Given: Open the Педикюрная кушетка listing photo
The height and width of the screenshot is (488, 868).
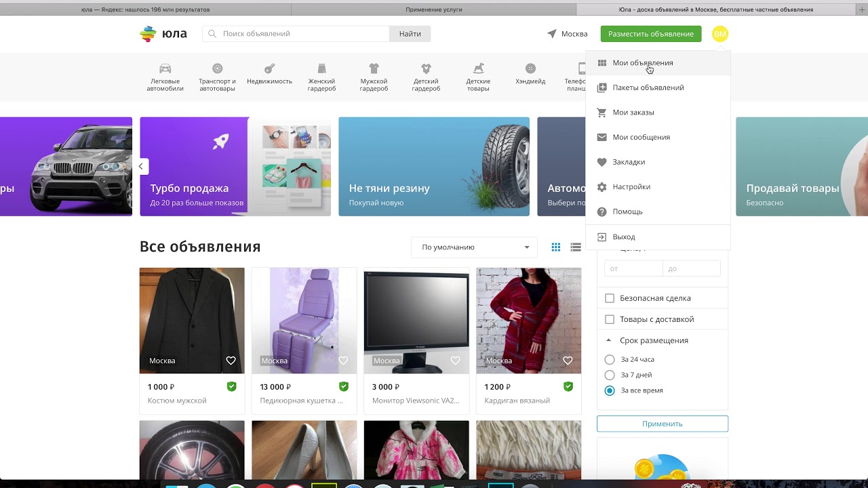Looking at the screenshot, I should (x=304, y=321).
